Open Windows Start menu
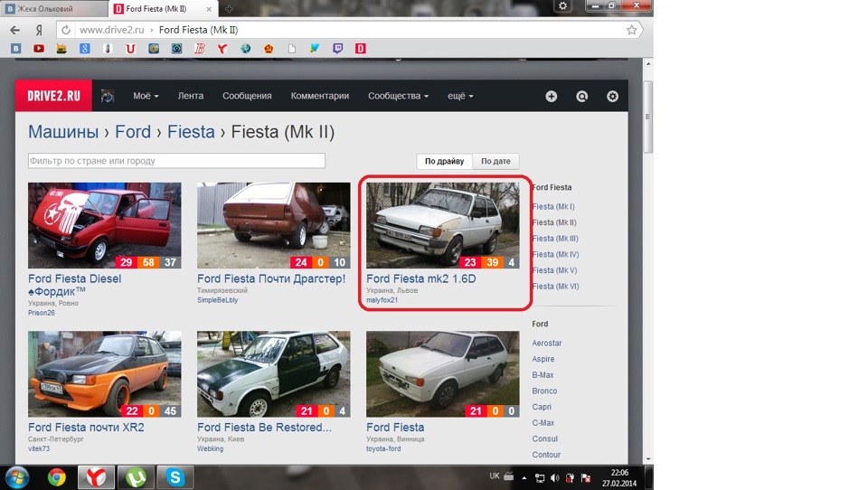This screenshot has height=490, width=868. [16, 477]
